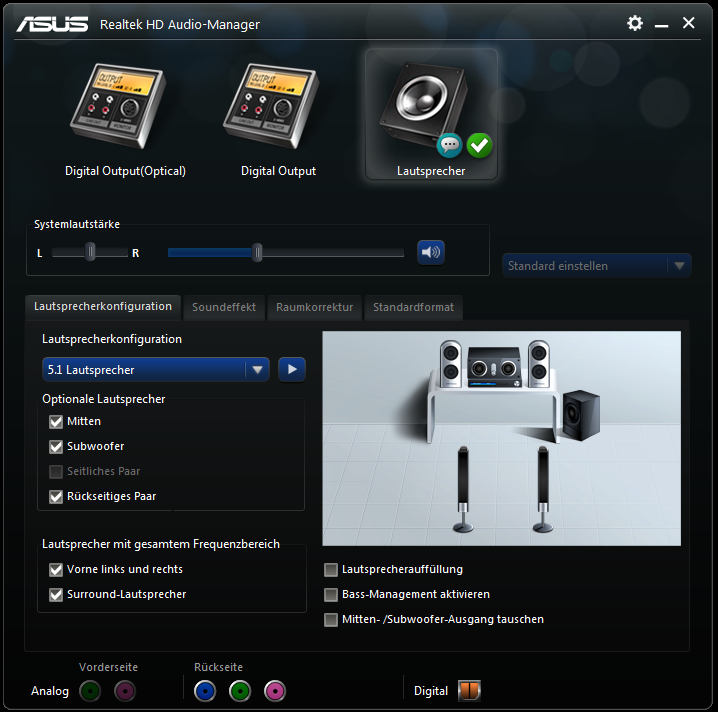Screen dimensions: 718x712
Task: Open the 5.1 Lautsprecher configuration dropdown
Action: 258,369
